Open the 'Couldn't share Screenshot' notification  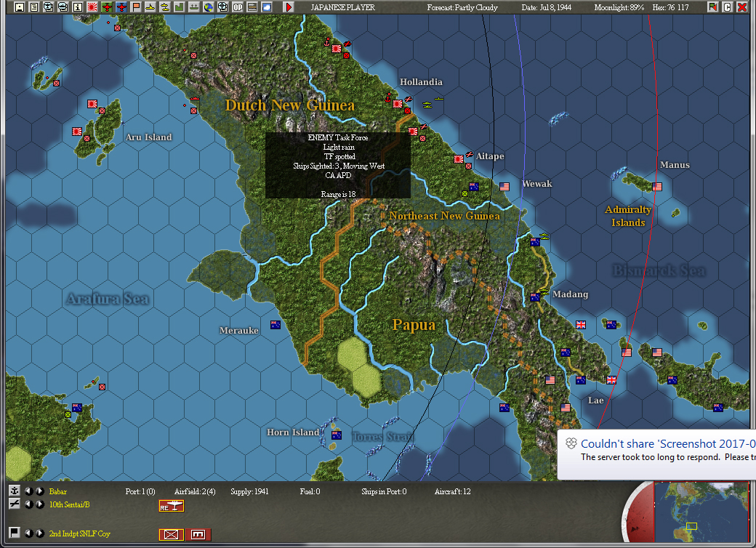pos(656,454)
